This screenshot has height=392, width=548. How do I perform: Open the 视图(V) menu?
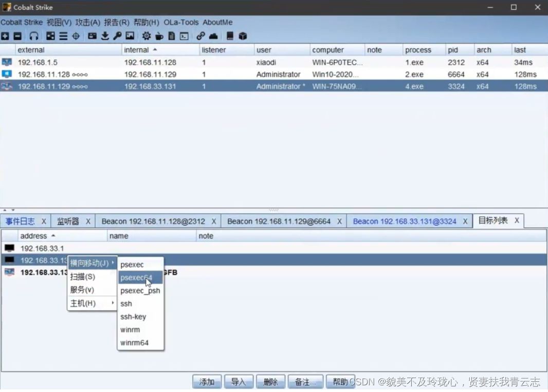59,23
